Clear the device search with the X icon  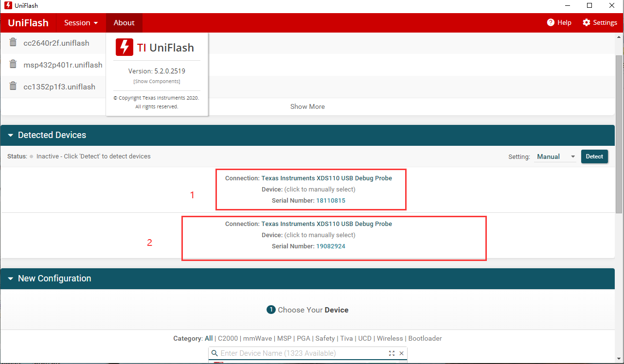coord(401,353)
